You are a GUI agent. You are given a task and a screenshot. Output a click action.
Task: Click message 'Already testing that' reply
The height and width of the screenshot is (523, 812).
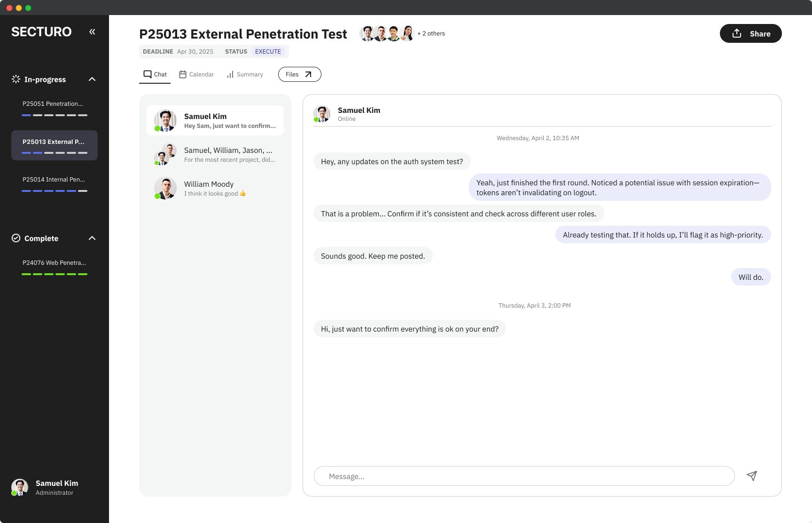(x=663, y=235)
